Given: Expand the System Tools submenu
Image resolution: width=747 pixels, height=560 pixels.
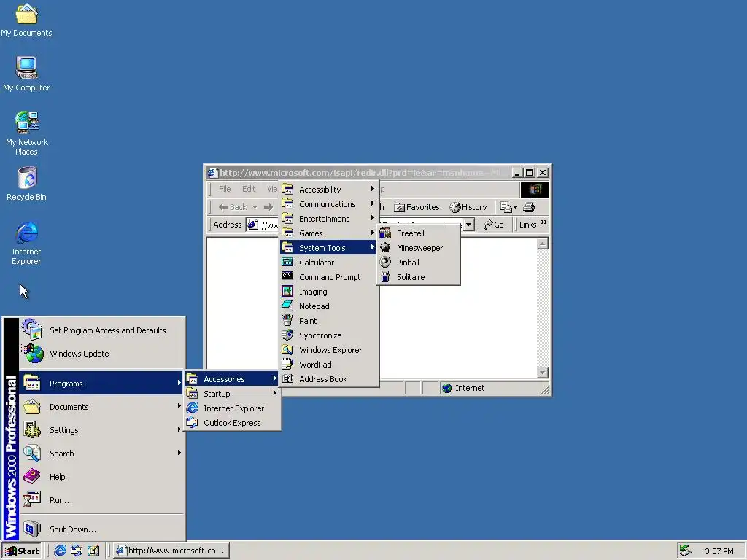Looking at the screenshot, I should tap(329, 248).
